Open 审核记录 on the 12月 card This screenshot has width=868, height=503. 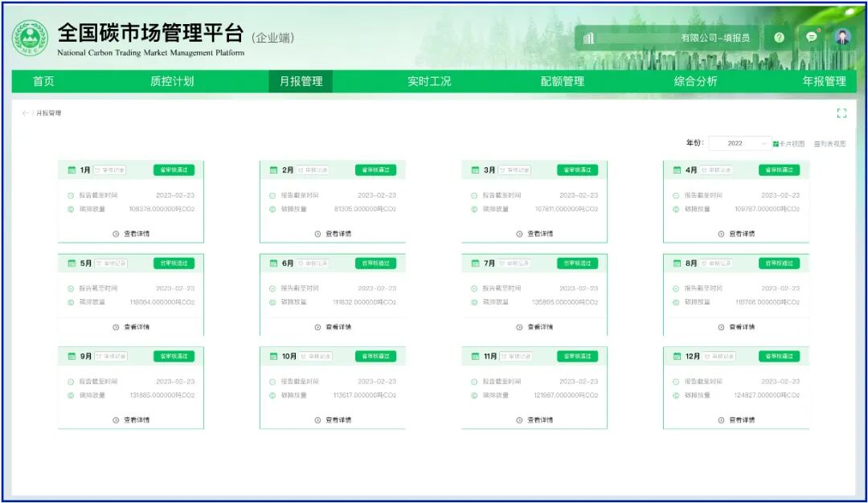pos(719,357)
